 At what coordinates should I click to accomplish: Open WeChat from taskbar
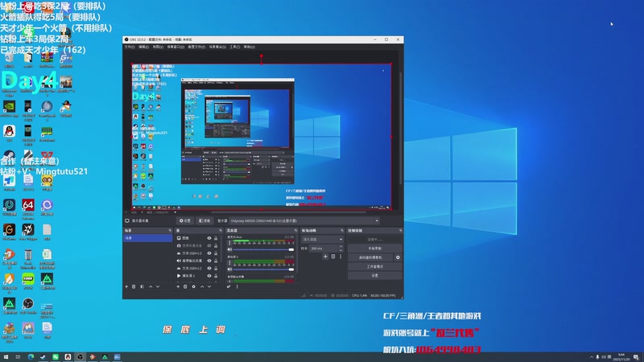tap(56, 357)
